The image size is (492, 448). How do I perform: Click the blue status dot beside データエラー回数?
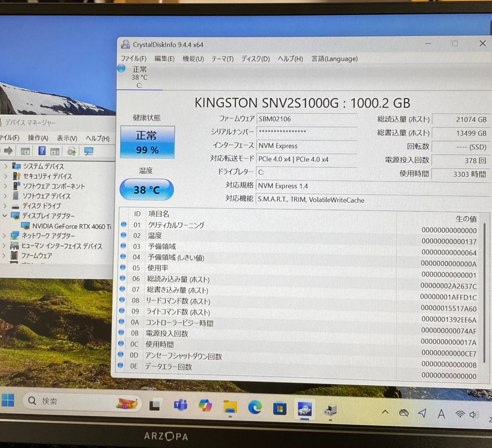click(x=121, y=366)
